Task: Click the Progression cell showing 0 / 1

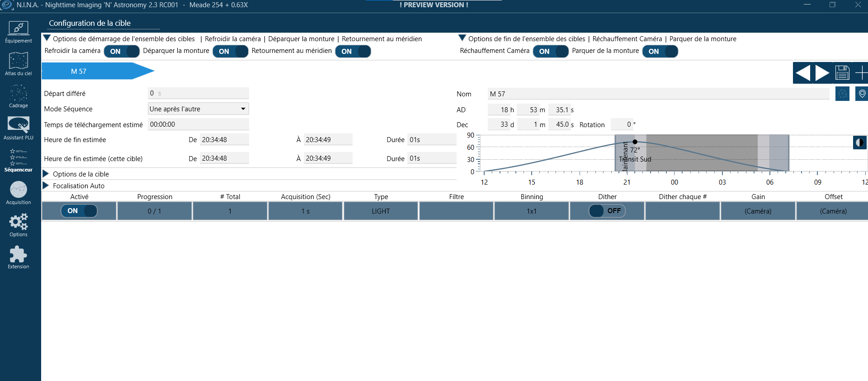Action: [154, 211]
